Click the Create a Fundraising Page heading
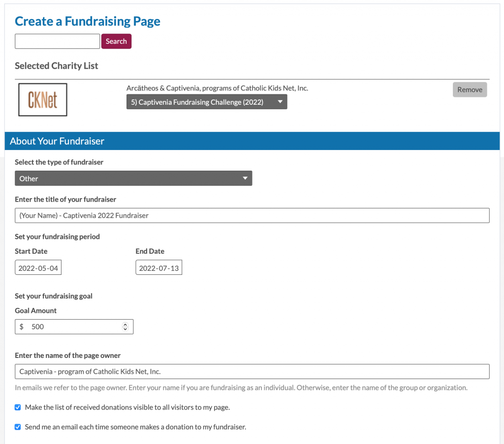Image resolution: width=504 pixels, height=444 pixels. click(x=88, y=21)
